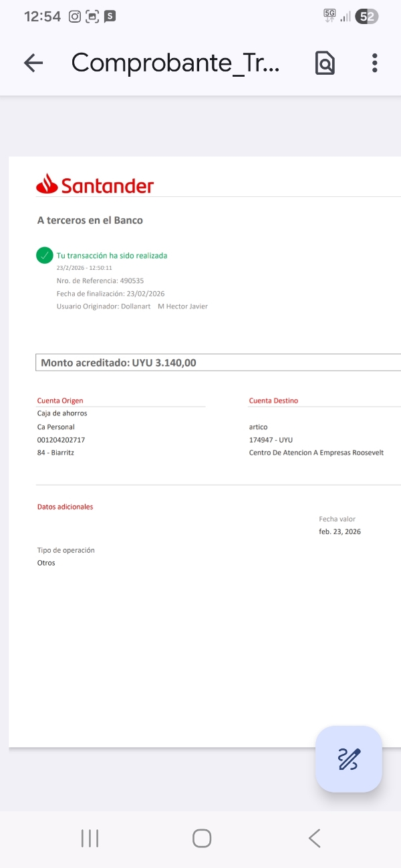Open the three-dot overflow menu

(375, 63)
